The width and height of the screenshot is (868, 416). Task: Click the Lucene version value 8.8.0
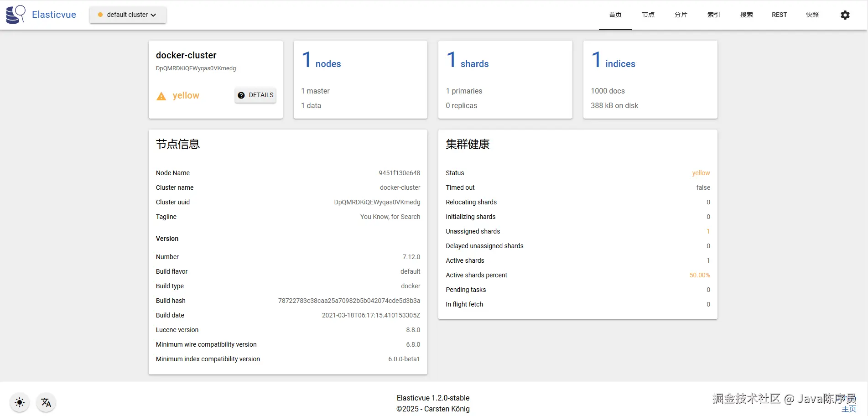tap(413, 330)
